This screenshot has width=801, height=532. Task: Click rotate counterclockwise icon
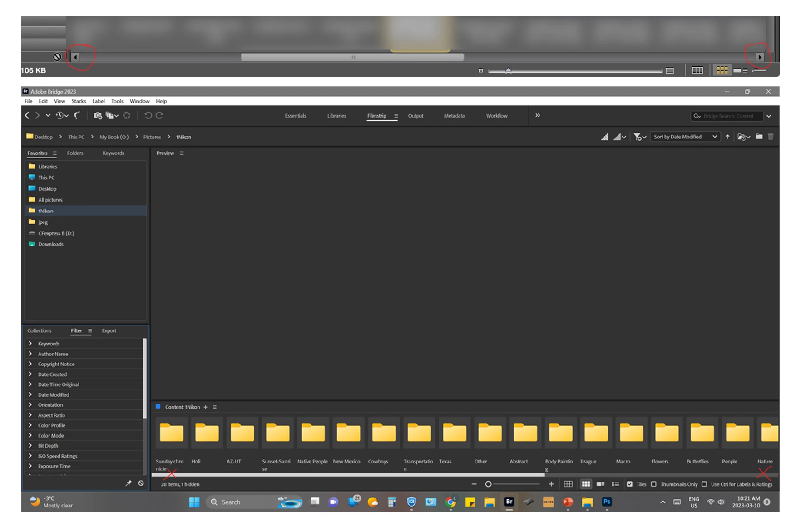point(148,116)
